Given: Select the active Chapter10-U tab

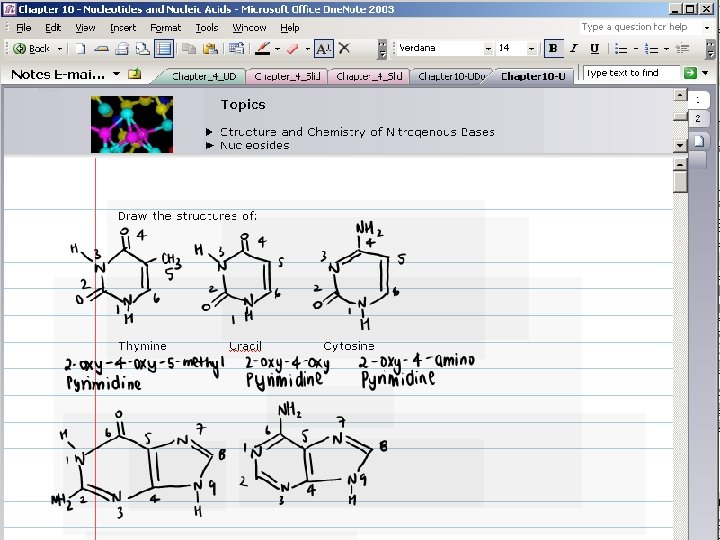Looking at the screenshot, I should [533, 76].
